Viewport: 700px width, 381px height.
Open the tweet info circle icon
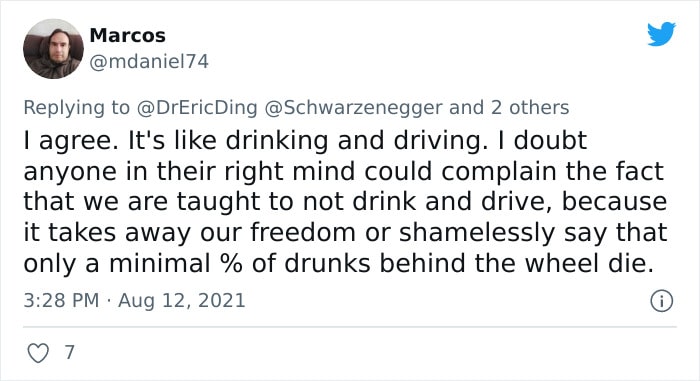[x=661, y=301]
